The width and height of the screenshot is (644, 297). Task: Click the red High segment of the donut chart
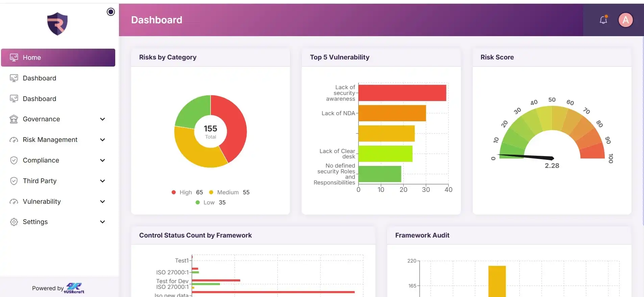pyautogui.click(x=233, y=128)
